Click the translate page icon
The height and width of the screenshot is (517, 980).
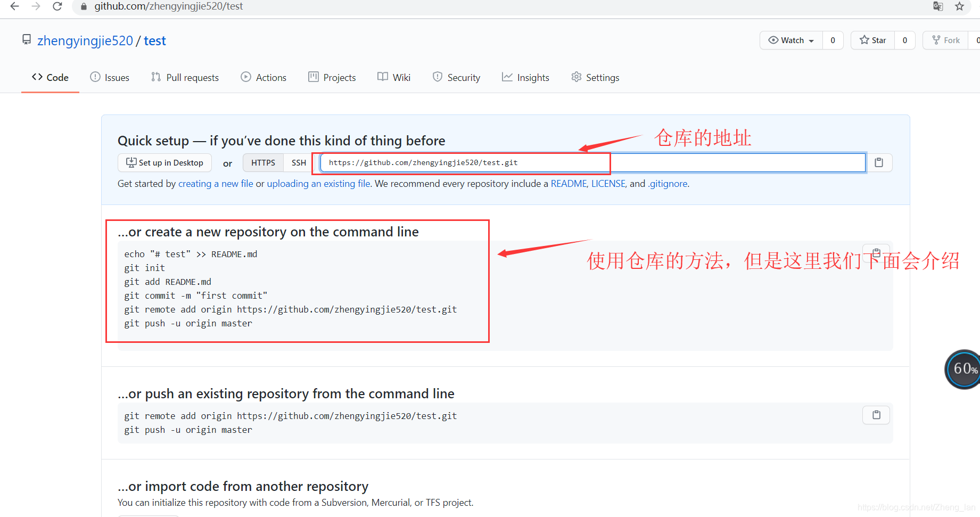click(938, 6)
